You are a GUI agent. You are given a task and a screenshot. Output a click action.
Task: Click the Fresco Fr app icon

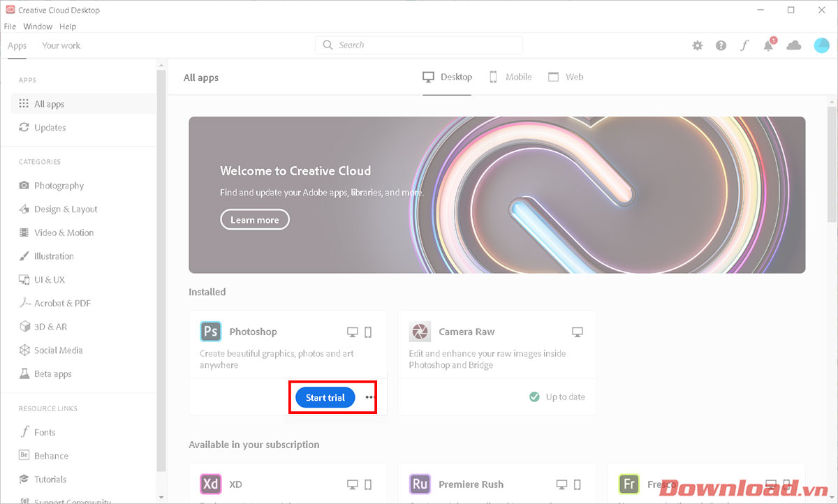click(629, 484)
